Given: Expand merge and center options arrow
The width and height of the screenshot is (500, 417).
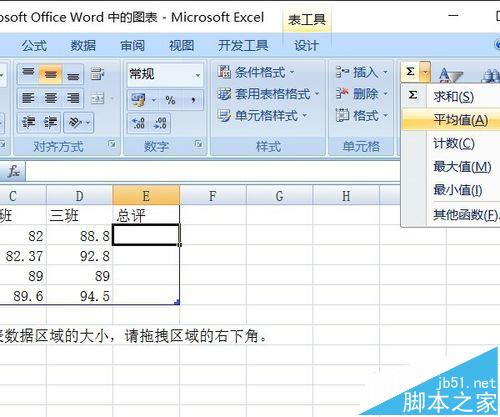Looking at the screenshot, I should point(112,98).
